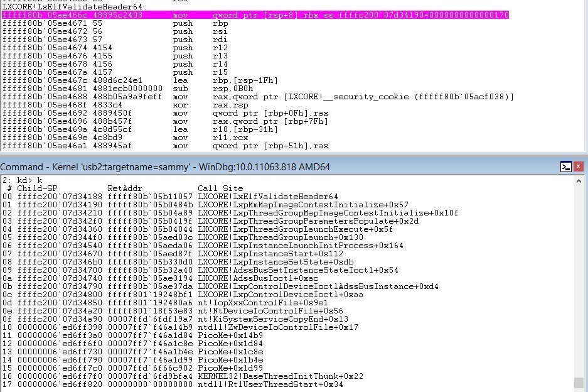Select frame 00 LXCORE!LxElfValidateHeader64
Viewport: 588px width, 392px height.
pos(170,197)
